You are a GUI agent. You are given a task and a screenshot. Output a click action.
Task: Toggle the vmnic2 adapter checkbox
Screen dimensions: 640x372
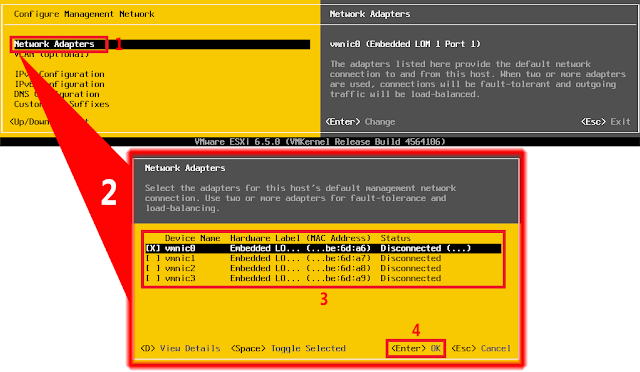(x=153, y=268)
